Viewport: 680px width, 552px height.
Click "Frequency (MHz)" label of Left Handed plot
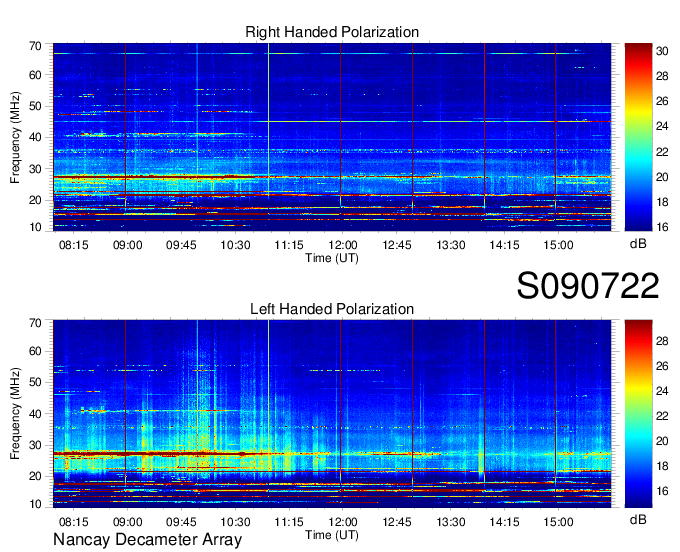click(x=15, y=414)
